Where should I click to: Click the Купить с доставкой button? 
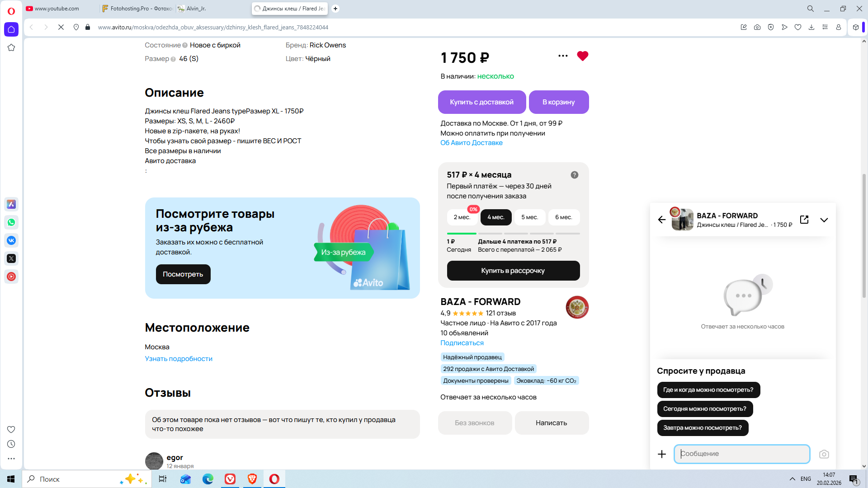point(481,102)
